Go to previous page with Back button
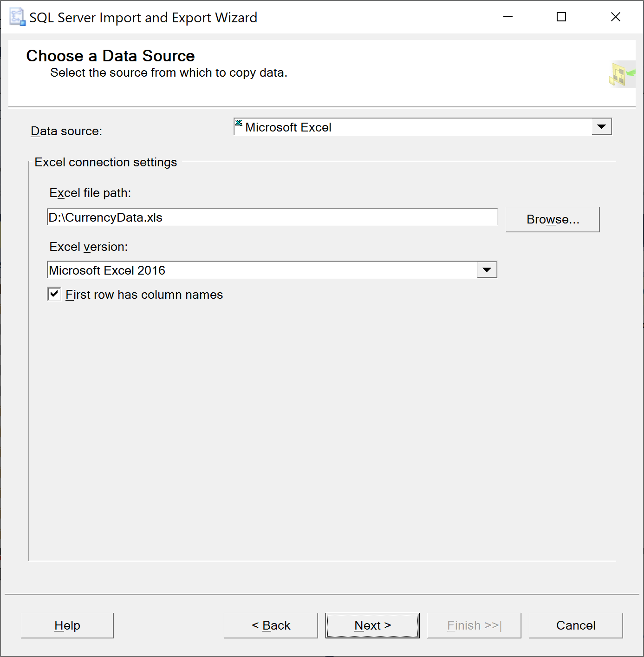The height and width of the screenshot is (657, 644). 271,625
